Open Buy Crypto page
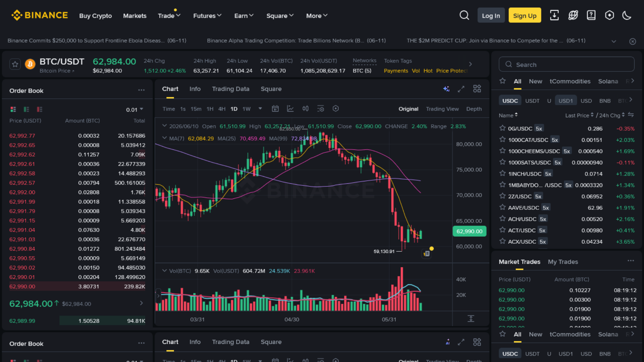 pyautogui.click(x=95, y=16)
